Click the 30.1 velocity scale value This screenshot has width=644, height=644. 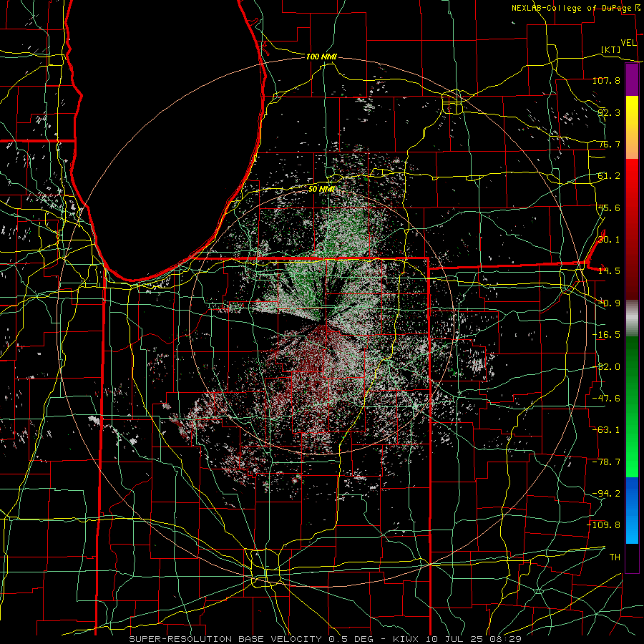point(609,240)
